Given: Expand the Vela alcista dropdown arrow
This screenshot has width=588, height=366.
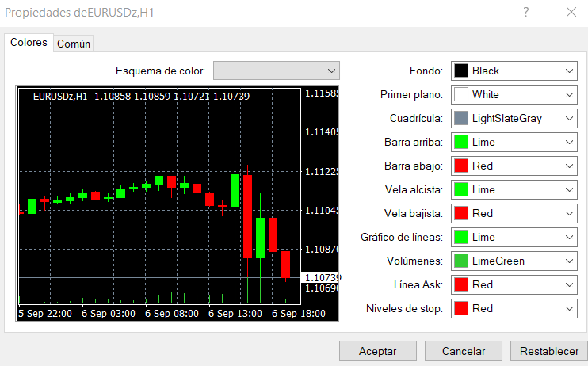Looking at the screenshot, I should click(569, 190).
